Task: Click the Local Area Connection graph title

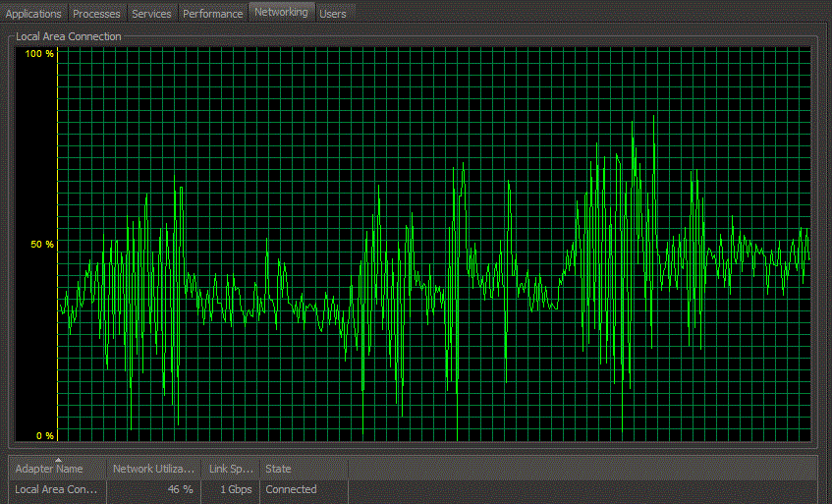Action: coord(69,36)
